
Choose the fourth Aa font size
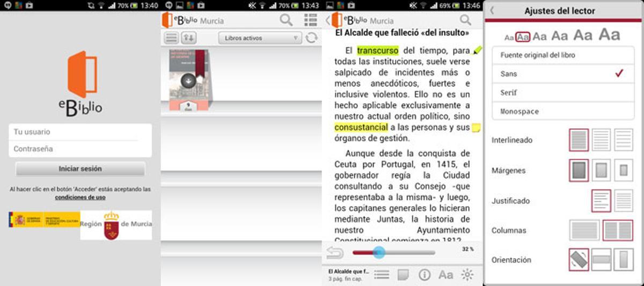(559, 36)
